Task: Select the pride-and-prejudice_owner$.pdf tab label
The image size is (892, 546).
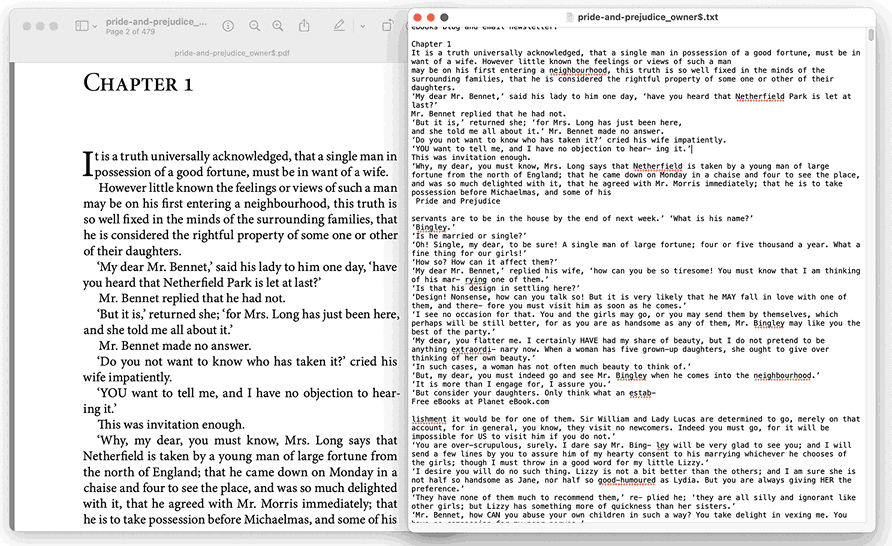Action: pyautogui.click(x=232, y=53)
